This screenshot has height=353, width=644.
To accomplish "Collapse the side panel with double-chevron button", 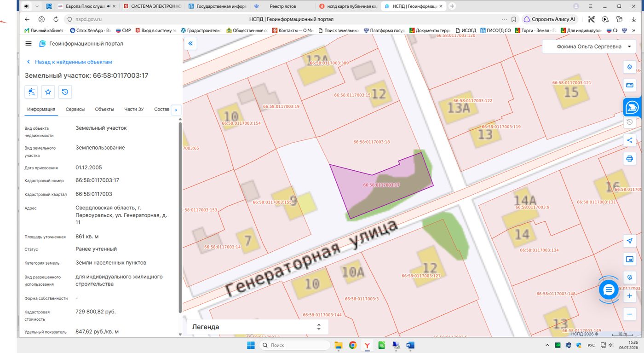I will (190, 44).
